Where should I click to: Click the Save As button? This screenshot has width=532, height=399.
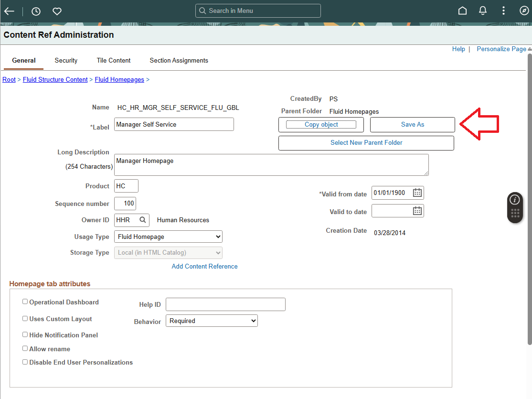tap(412, 124)
